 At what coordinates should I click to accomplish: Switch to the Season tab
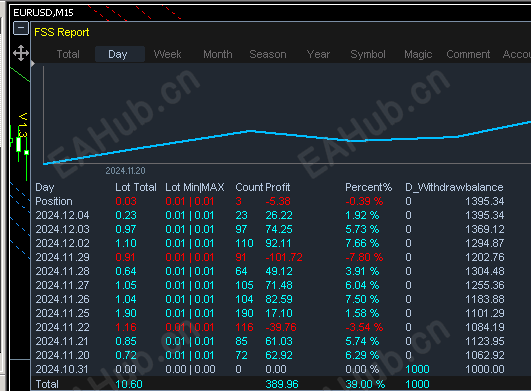(268, 54)
